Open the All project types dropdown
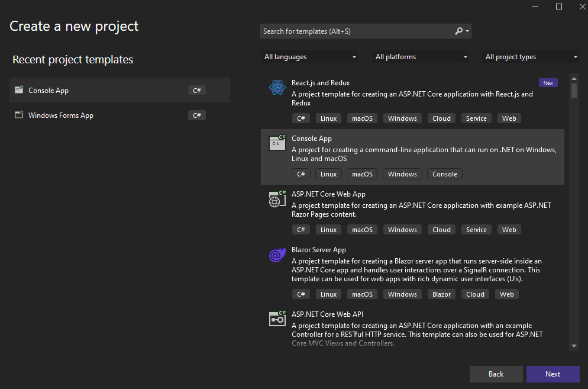The height and width of the screenshot is (389, 588). pyautogui.click(x=531, y=57)
